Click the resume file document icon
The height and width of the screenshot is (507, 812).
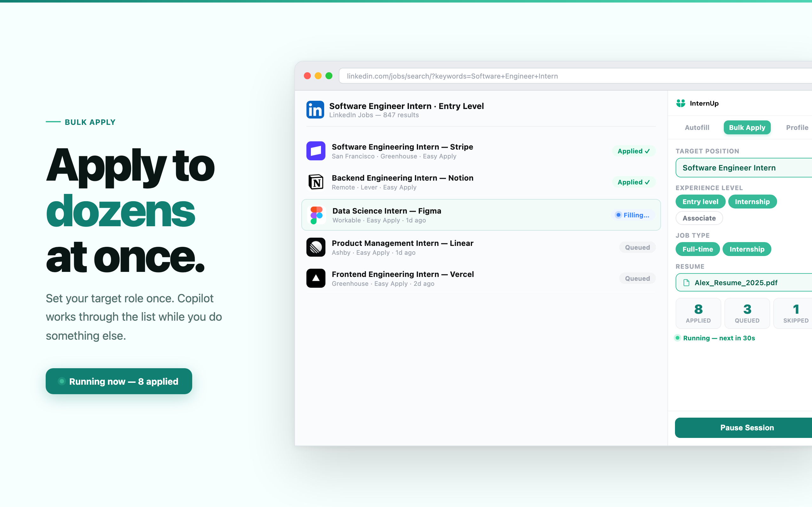click(686, 283)
